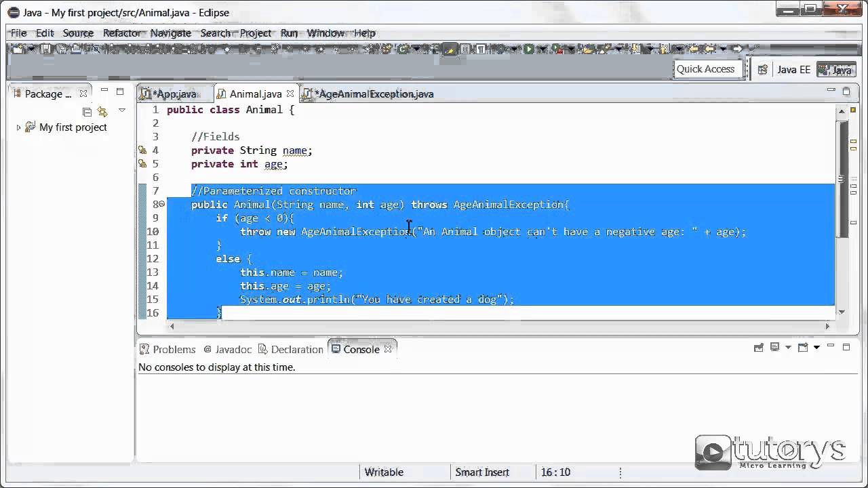Switch to the Declaration tab
This screenshot has height=488, width=868.
point(290,350)
